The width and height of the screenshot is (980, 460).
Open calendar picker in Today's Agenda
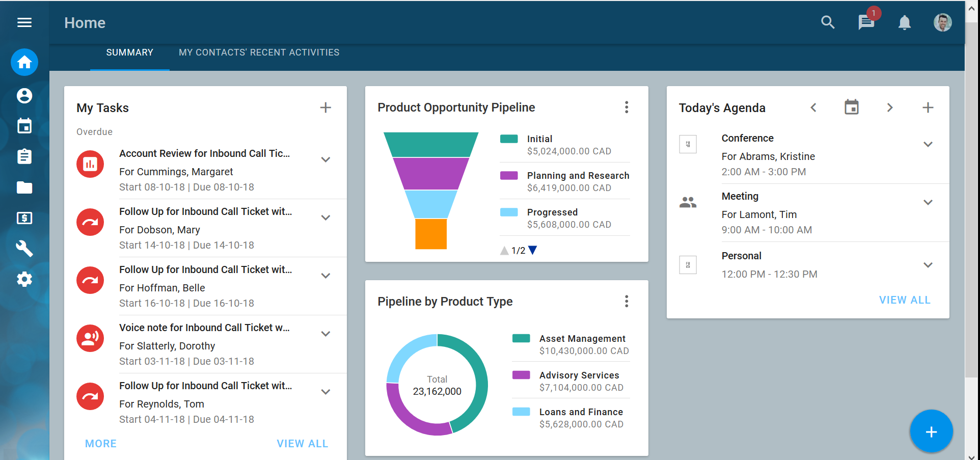[851, 107]
